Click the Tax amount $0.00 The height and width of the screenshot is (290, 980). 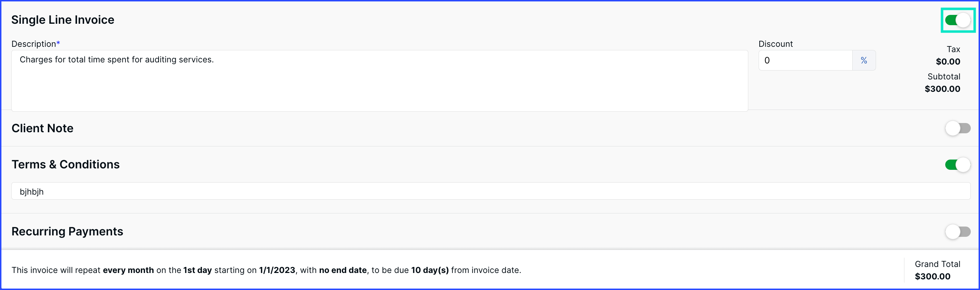[948, 62]
